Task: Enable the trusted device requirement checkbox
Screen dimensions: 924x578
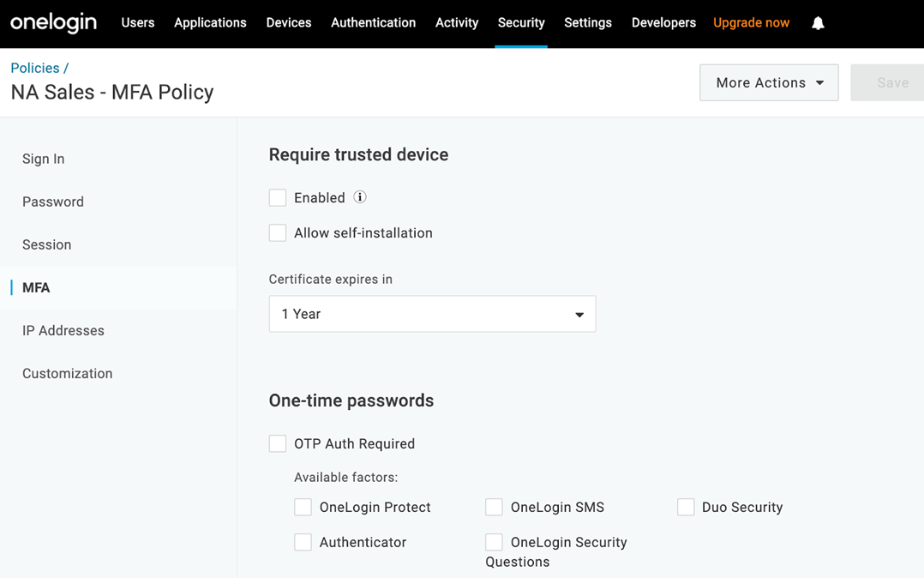Action: tap(278, 197)
